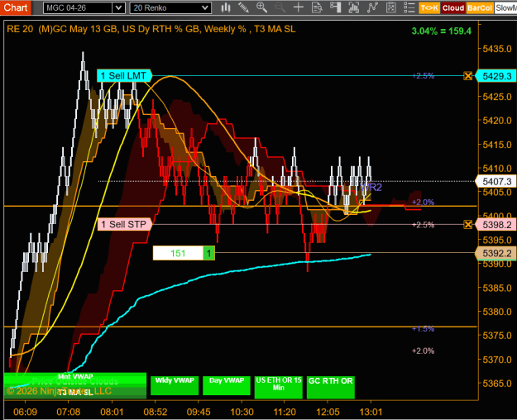Cancel the 5398.2 Sell STP order
The width and height of the screenshot is (517, 420).
468,225
